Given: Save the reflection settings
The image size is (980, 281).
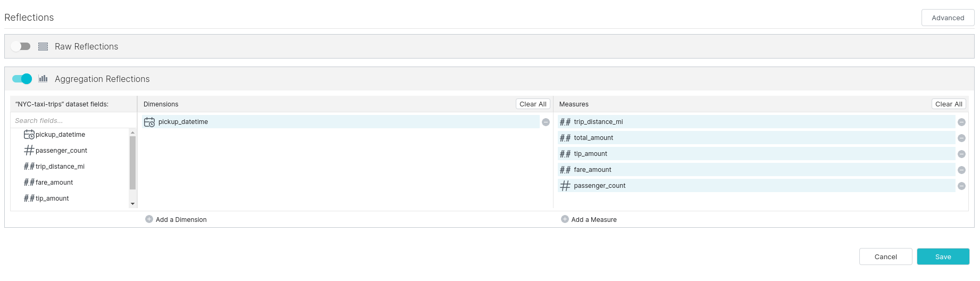Looking at the screenshot, I should (x=943, y=257).
